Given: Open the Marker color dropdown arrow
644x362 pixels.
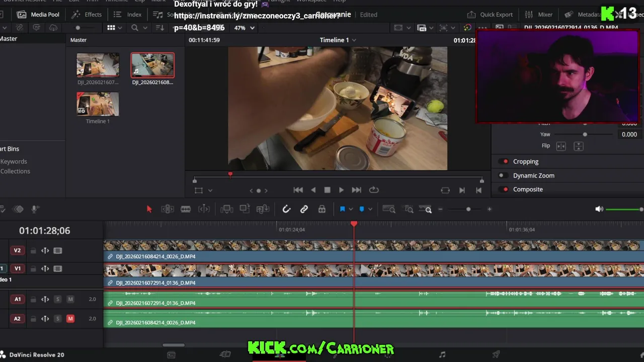Looking at the screenshot, I should click(369, 209).
